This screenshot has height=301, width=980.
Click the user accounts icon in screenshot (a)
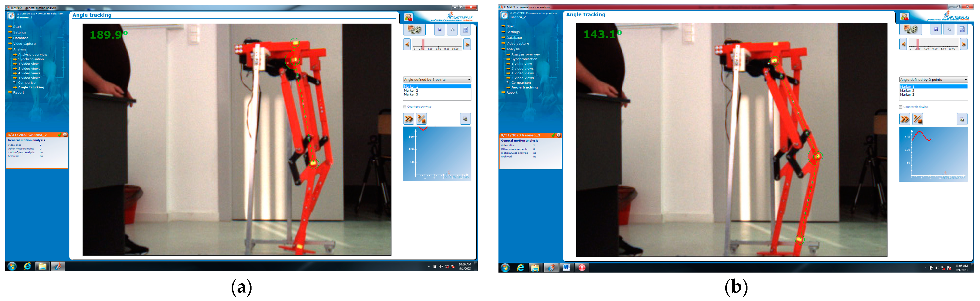[408, 17]
